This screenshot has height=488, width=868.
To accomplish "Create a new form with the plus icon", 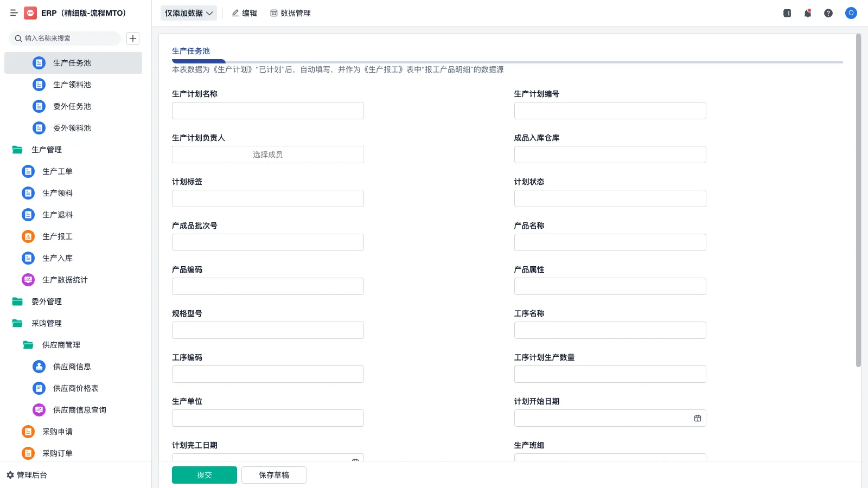I will pos(133,38).
